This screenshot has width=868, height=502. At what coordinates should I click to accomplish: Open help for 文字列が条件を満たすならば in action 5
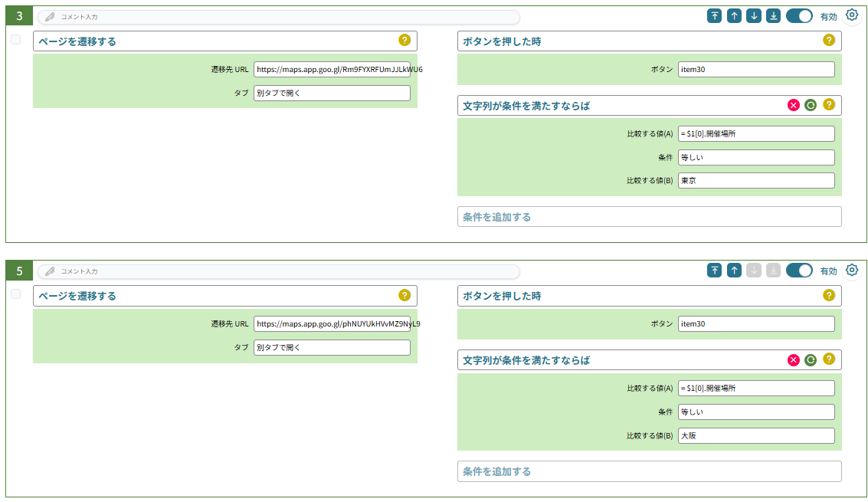pos(829,359)
